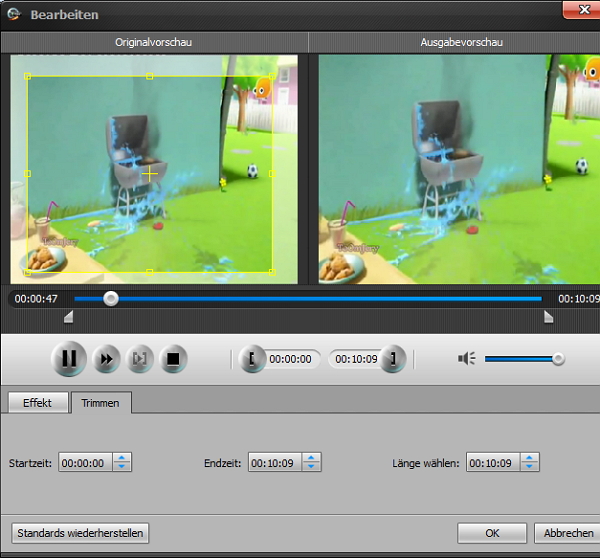
Task: Set trim start with left bracket button
Action: tap(252, 359)
